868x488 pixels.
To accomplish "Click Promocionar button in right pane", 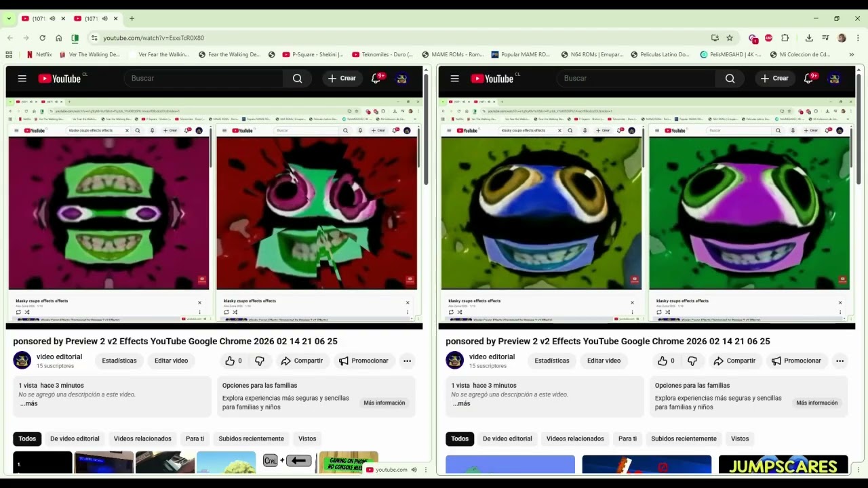I will pyautogui.click(x=795, y=361).
